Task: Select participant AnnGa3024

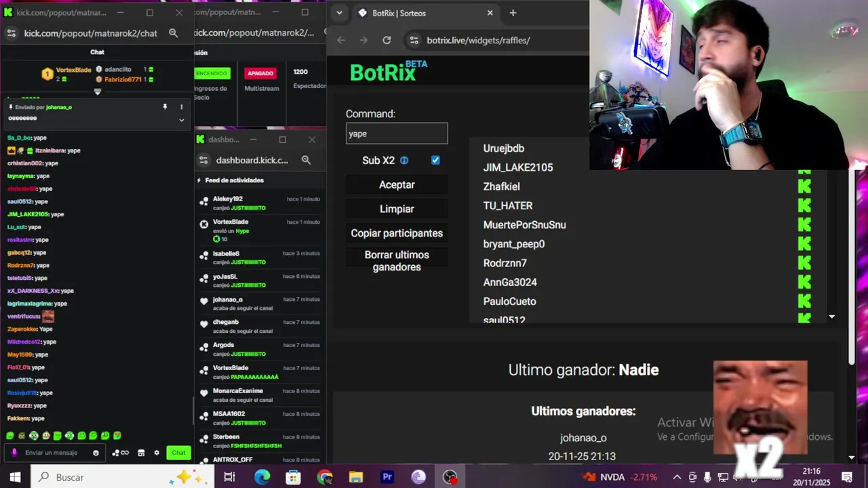Action: pyautogui.click(x=510, y=282)
